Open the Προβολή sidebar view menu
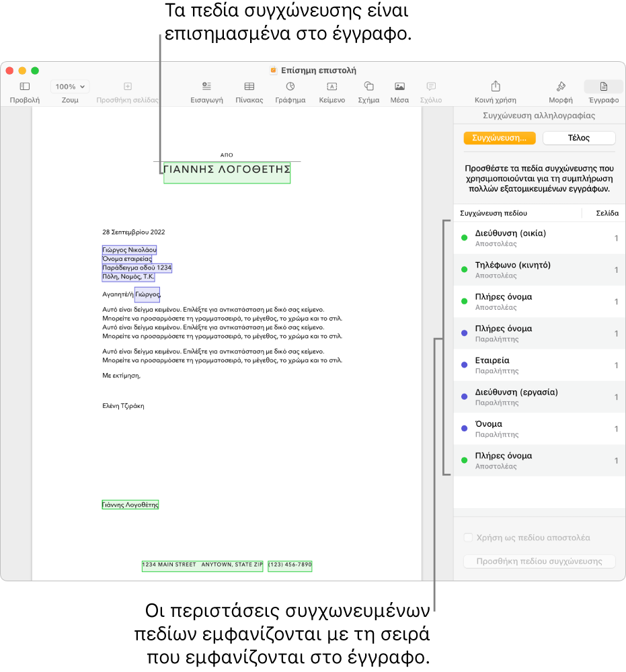 pos(24,87)
